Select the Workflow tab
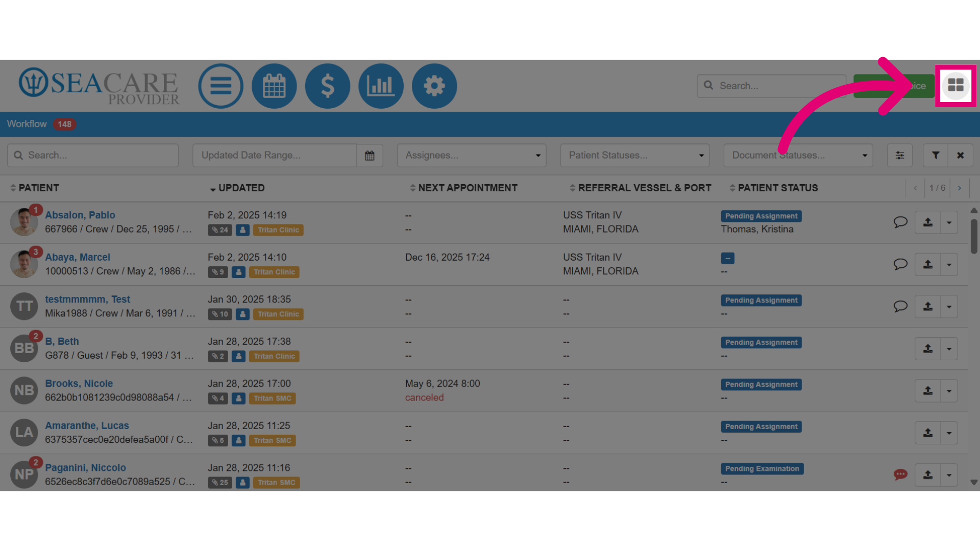980x551 pixels. 27,124
